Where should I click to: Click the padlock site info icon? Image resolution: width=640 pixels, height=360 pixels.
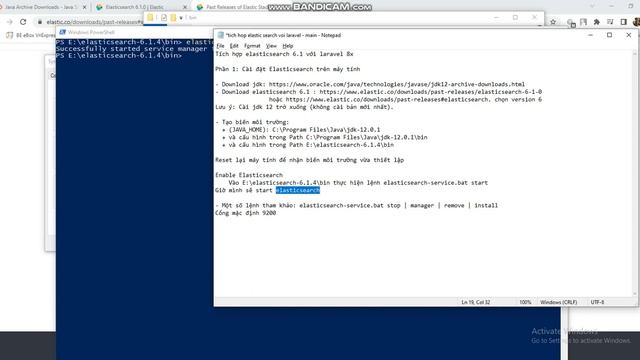(x=40, y=22)
